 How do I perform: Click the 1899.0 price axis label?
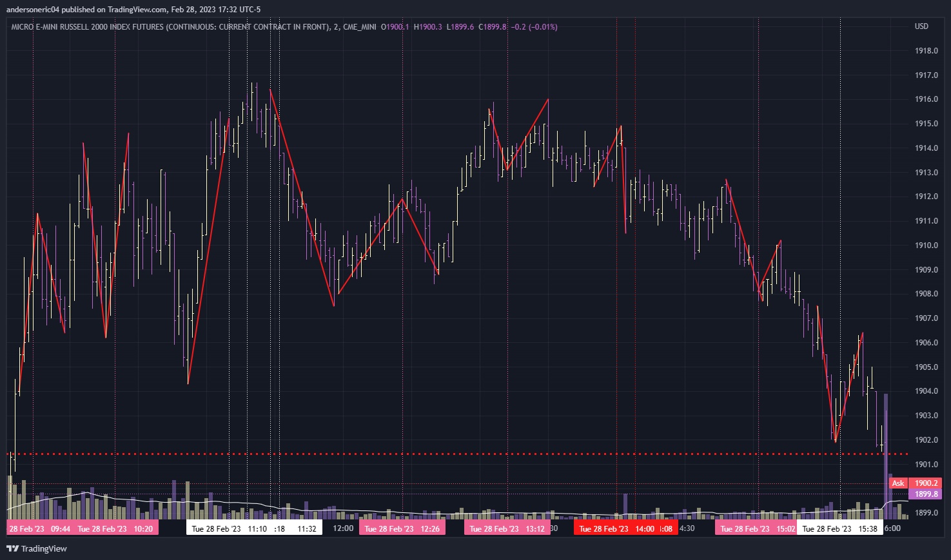click(926, 513)
